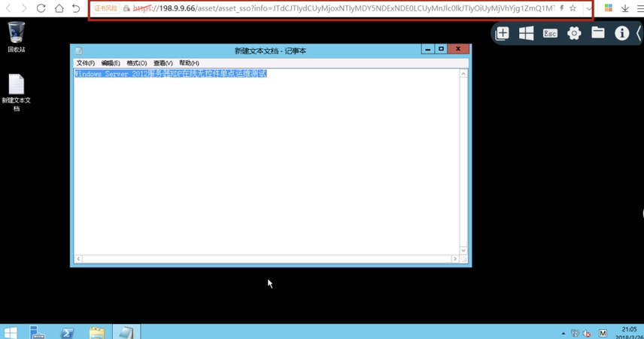The width and height of the screenshot is (644, 339).
Task: Open the browser downloads arrow icon
Action: pos(625,8)
